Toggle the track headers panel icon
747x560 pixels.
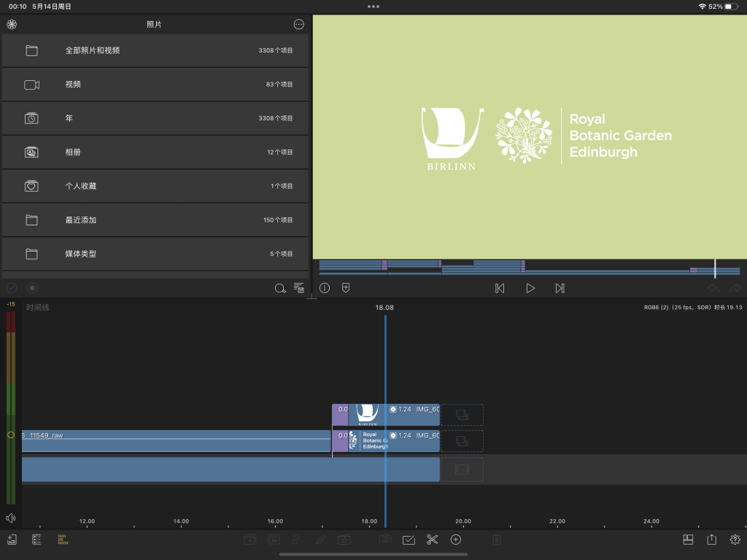[36, 540]
